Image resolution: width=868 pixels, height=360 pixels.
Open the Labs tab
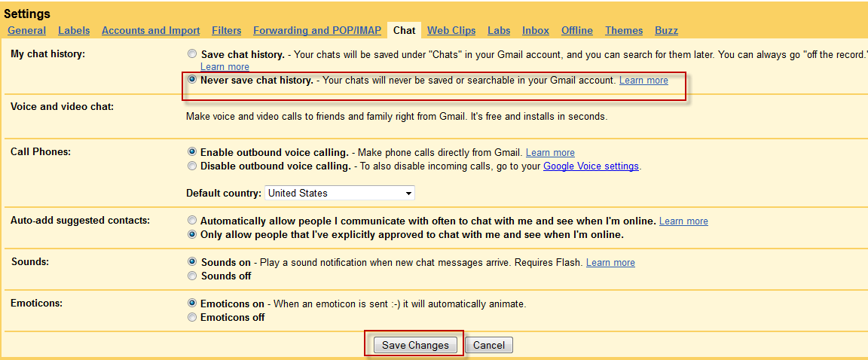click(499, 30)
